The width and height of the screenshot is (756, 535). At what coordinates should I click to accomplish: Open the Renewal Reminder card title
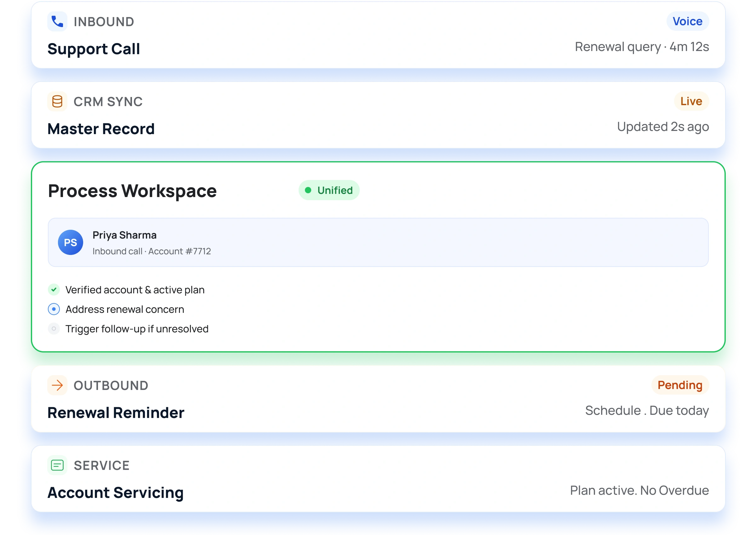tap(116, 413)
